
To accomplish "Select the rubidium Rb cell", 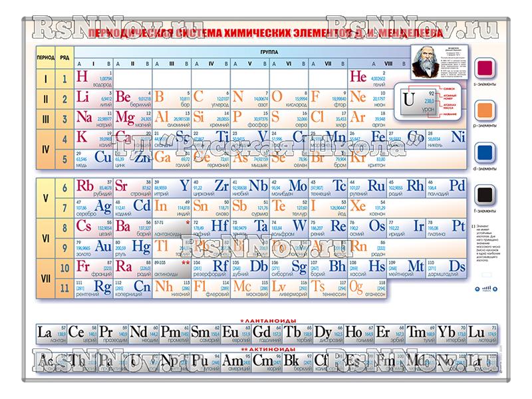I will (94, 188).
